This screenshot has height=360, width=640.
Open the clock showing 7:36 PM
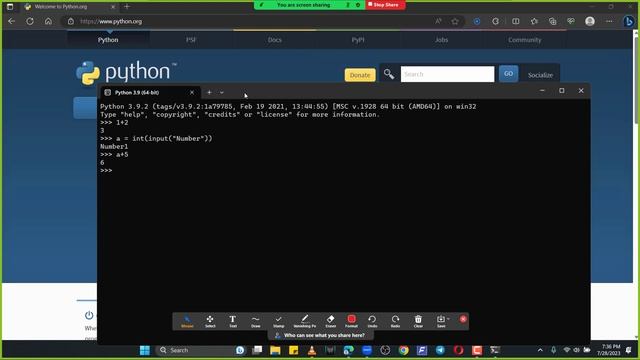(x=608, y=350)
